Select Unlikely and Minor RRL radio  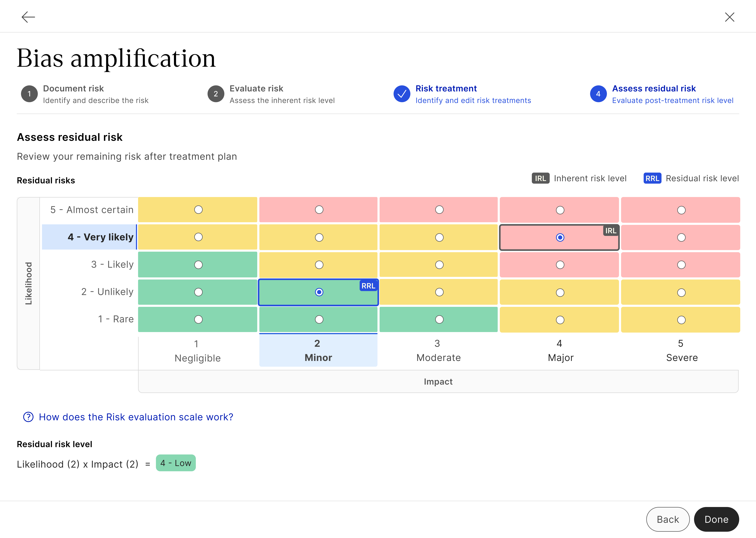click(x=319, y=292)
